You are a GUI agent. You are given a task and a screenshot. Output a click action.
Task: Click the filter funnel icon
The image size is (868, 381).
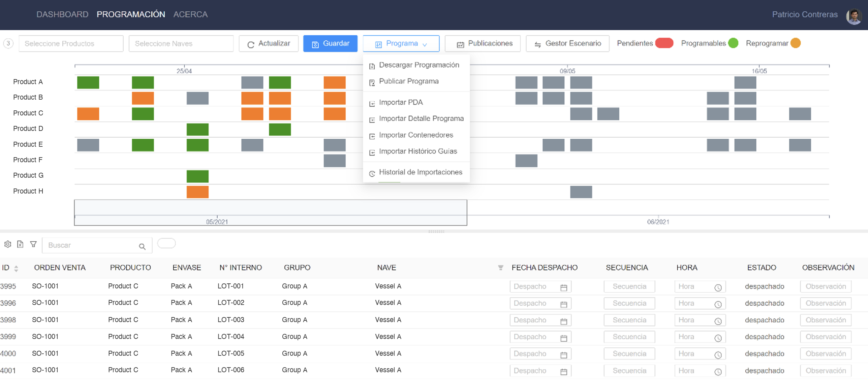[33, 244]
